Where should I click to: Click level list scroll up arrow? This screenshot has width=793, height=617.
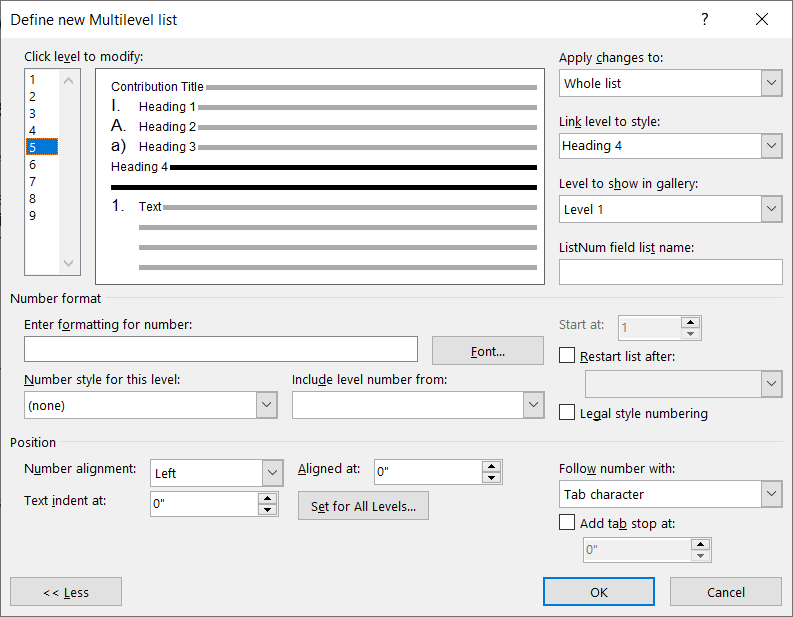(x=69, y=80)
